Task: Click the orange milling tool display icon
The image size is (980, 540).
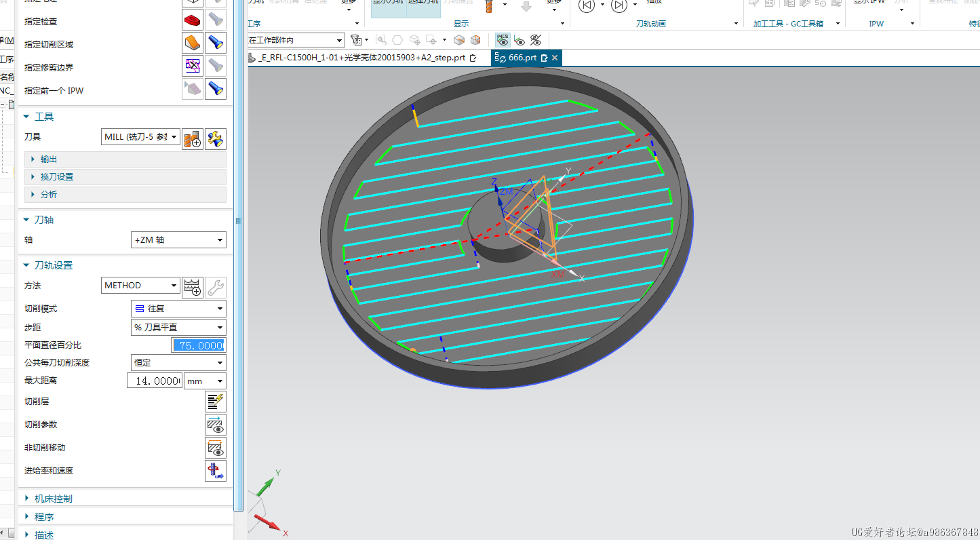Action: tap(489, 5)
